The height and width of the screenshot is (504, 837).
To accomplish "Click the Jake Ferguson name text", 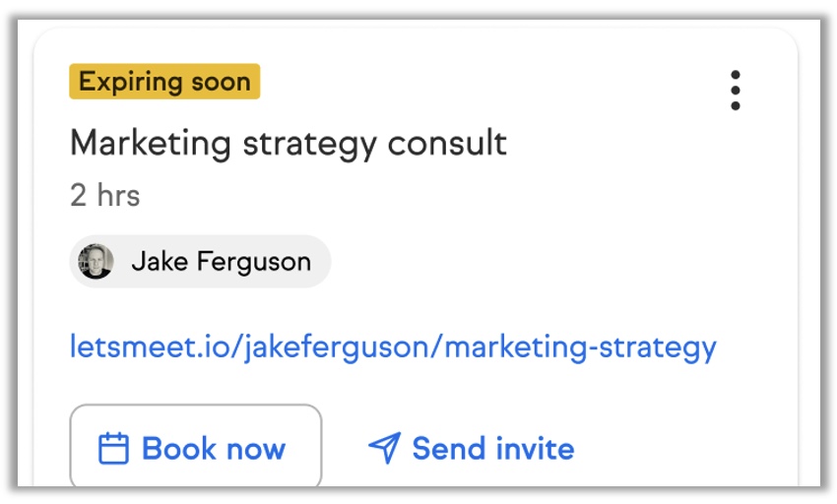I will (221, 262).
